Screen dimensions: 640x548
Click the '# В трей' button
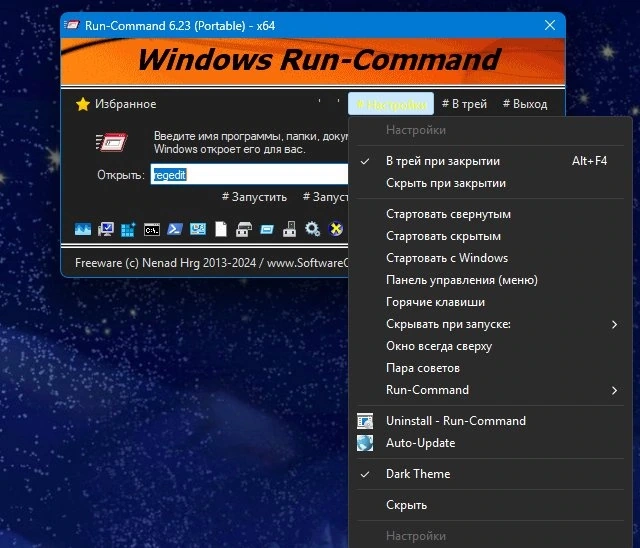[x=464, y=104]
